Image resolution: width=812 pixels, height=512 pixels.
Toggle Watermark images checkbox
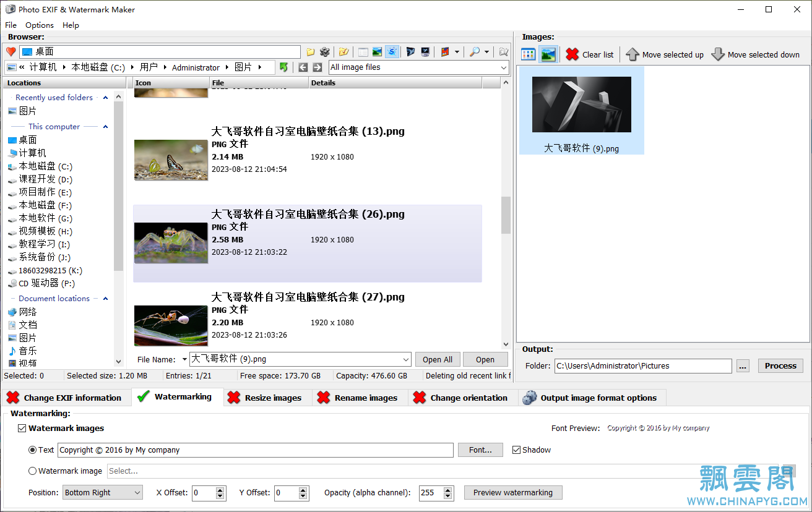click(22, 428)
